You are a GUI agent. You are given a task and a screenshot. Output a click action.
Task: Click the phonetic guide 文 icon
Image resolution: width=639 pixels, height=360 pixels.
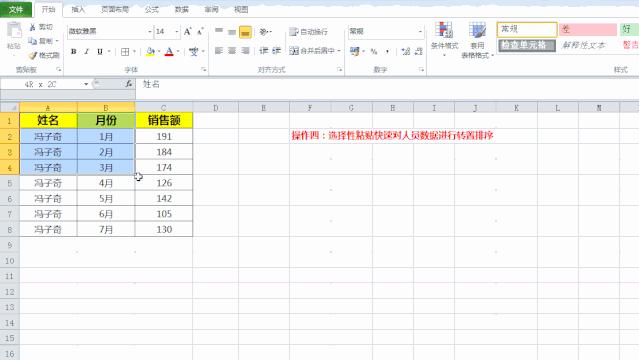point(194,52)
